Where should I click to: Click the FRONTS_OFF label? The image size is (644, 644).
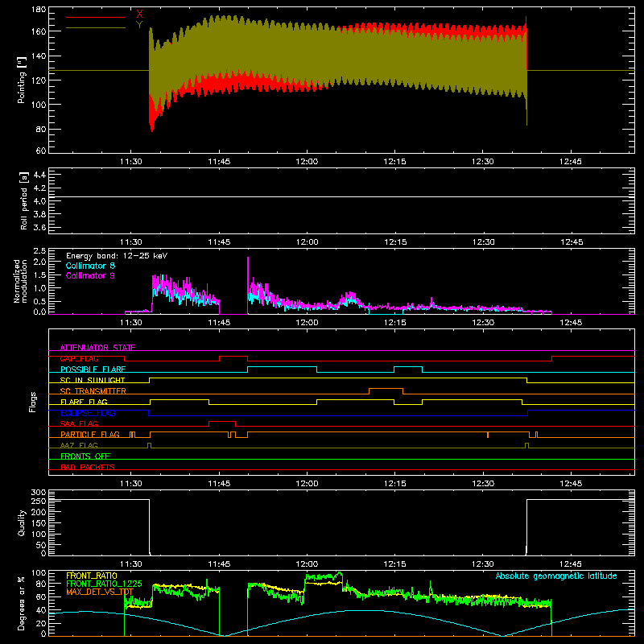[x=85, y=456]
